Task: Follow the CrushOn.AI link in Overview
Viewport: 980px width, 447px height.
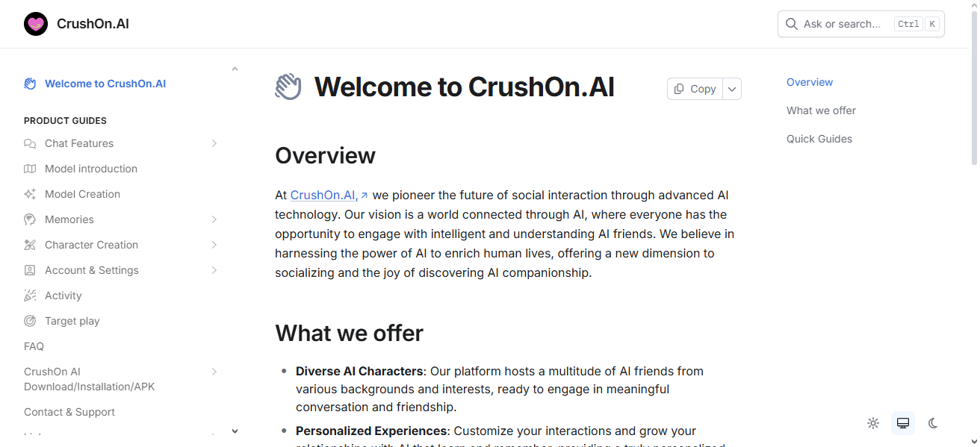Action: (x=324, y=196)
